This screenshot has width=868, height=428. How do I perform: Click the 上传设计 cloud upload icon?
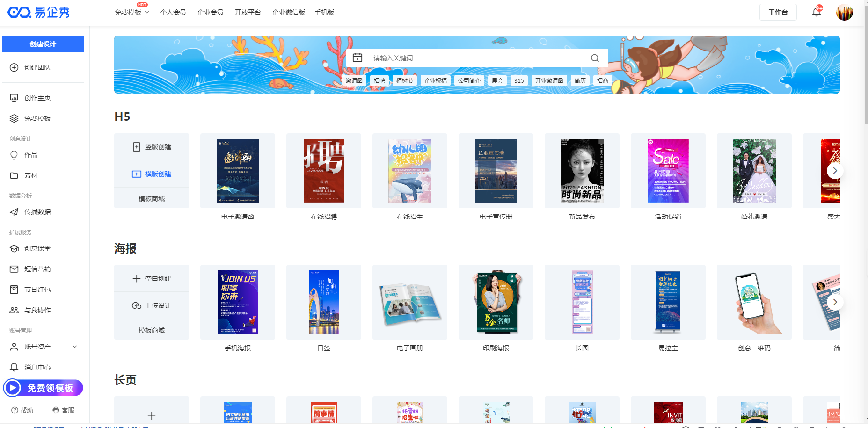(137, 305)
